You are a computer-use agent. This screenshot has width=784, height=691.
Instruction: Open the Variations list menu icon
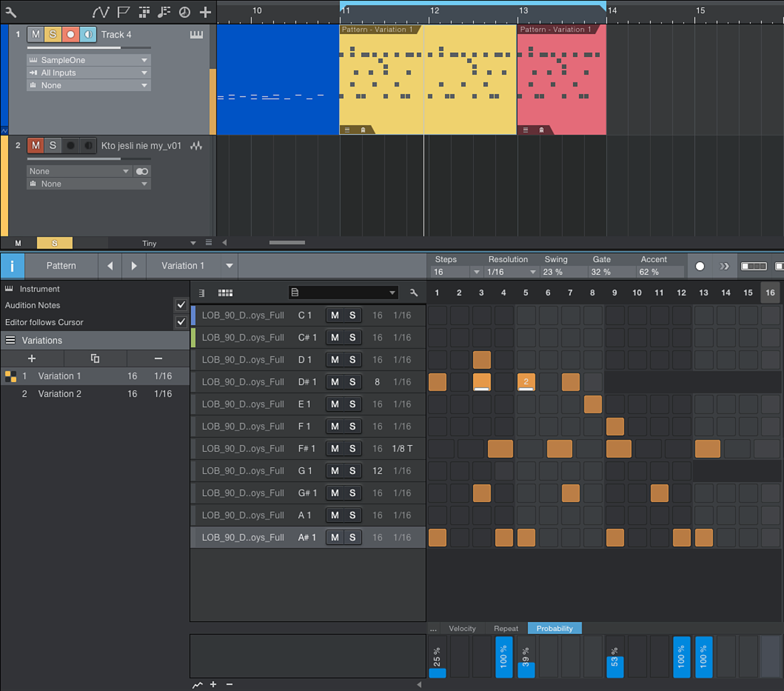point(10,340)
